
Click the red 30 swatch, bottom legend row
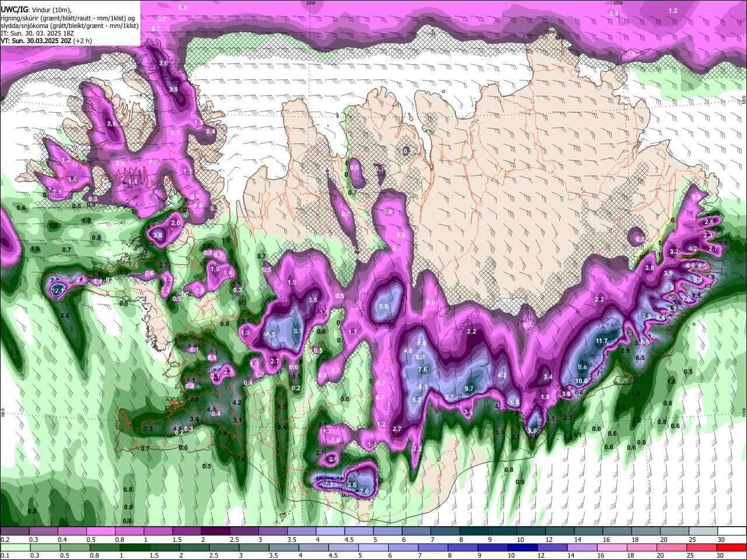coord(731,547)
